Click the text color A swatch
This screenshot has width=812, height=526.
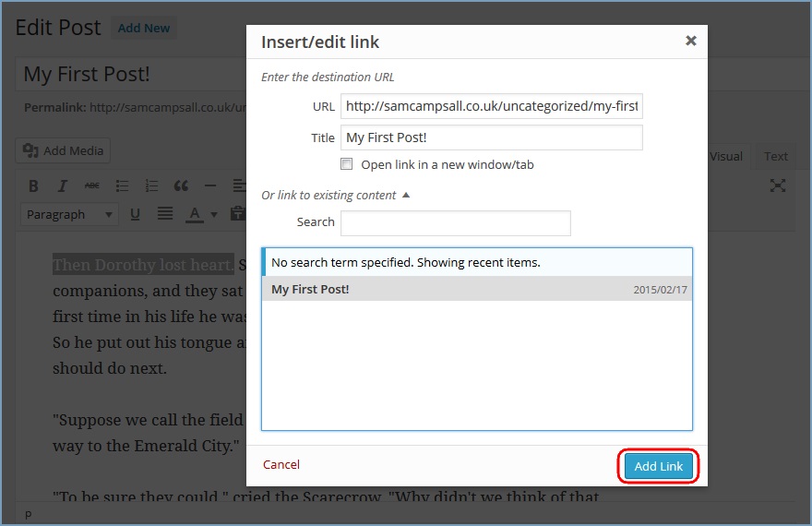tap(195, 214)
